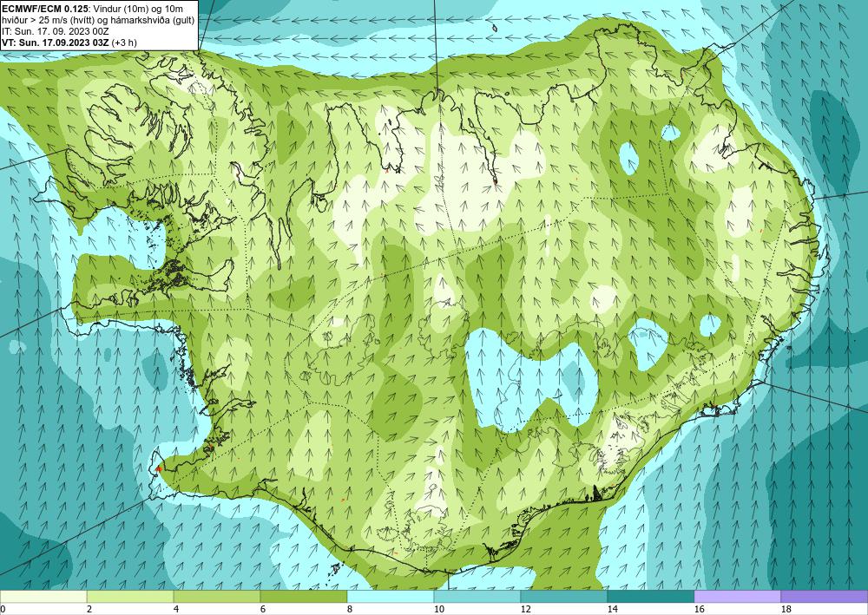
Task: Click the legend value "18"
Action: click(786, 609)
